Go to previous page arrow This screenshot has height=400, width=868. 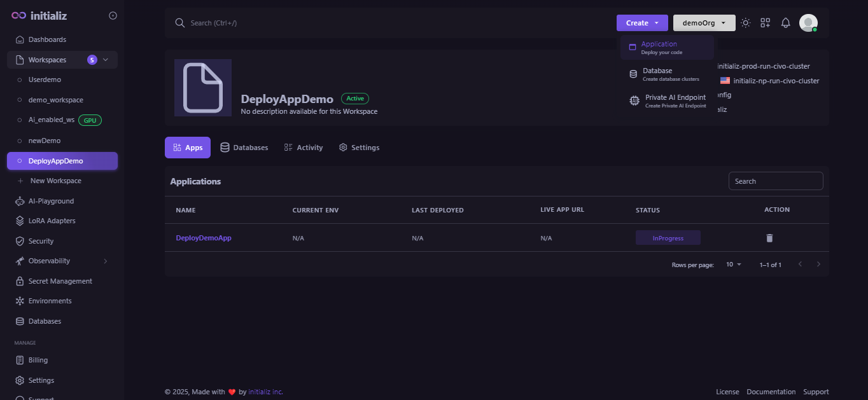(x=800, y=264)
